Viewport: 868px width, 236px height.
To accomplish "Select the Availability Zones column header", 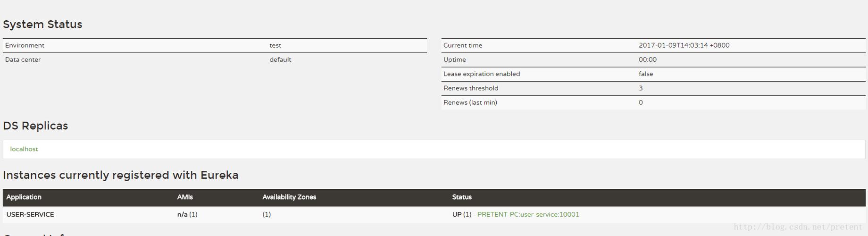I will pos(289,197).
